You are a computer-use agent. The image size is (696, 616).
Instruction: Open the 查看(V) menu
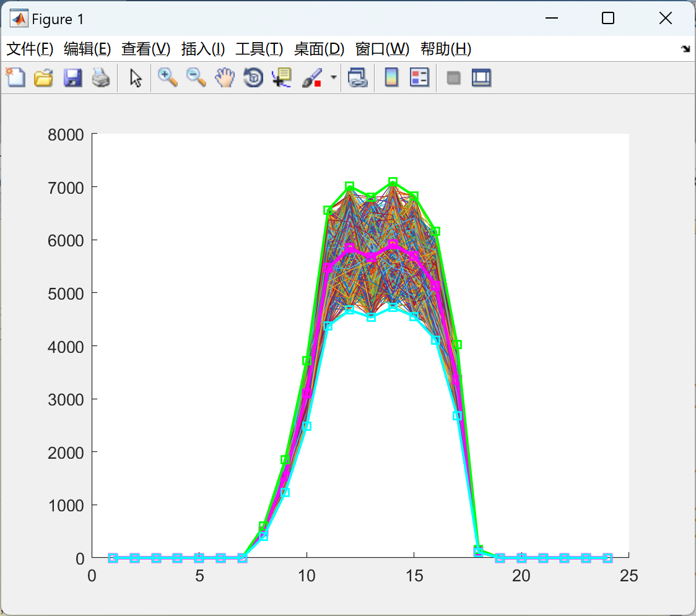pos(146,49)
